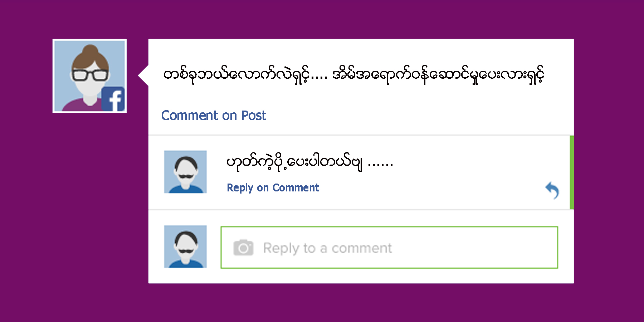644x322 pixels.
Task: Click the four dots in the post text
Action: [319, 77]
